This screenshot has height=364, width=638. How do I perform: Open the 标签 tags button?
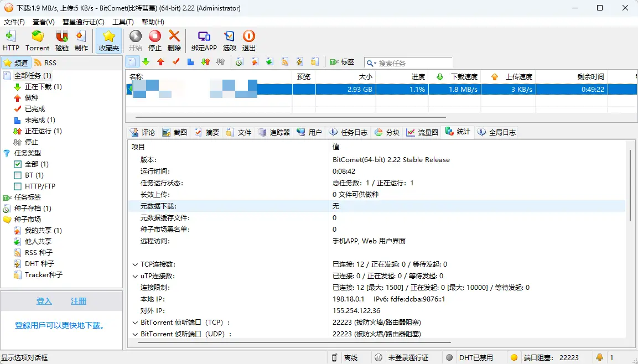[342, 62]
